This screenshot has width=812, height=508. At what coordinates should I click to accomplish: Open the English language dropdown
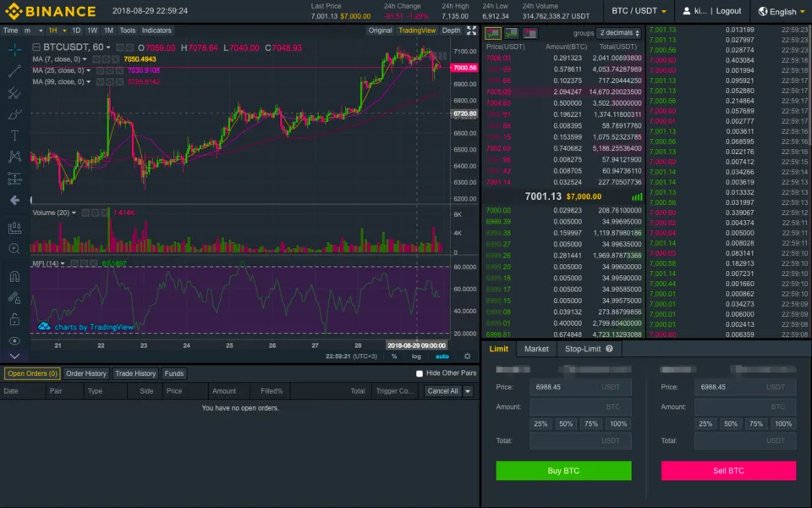click(782, 11)
